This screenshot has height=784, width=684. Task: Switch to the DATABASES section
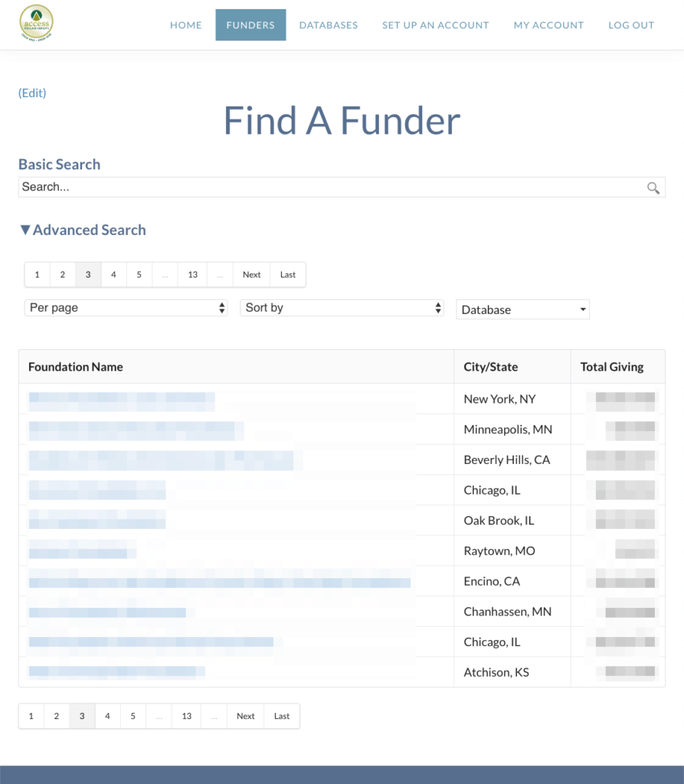[328, 24]
